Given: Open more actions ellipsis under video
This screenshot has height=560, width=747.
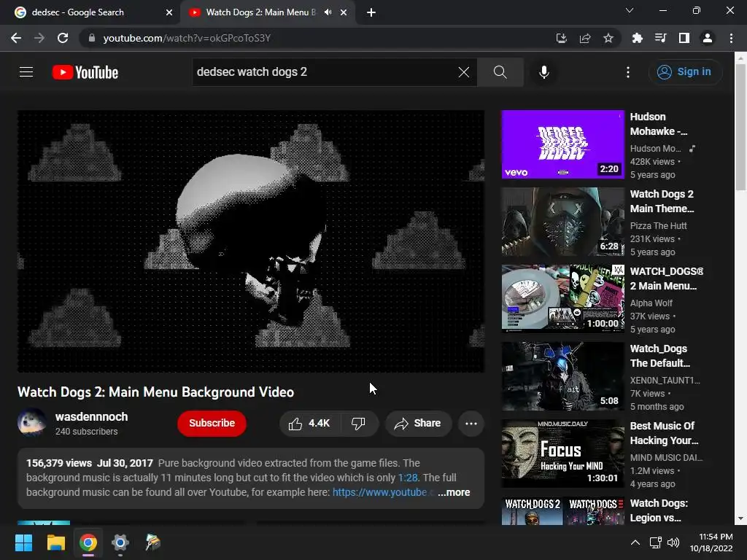Looking at the screenshot, I should pos(471,424).
